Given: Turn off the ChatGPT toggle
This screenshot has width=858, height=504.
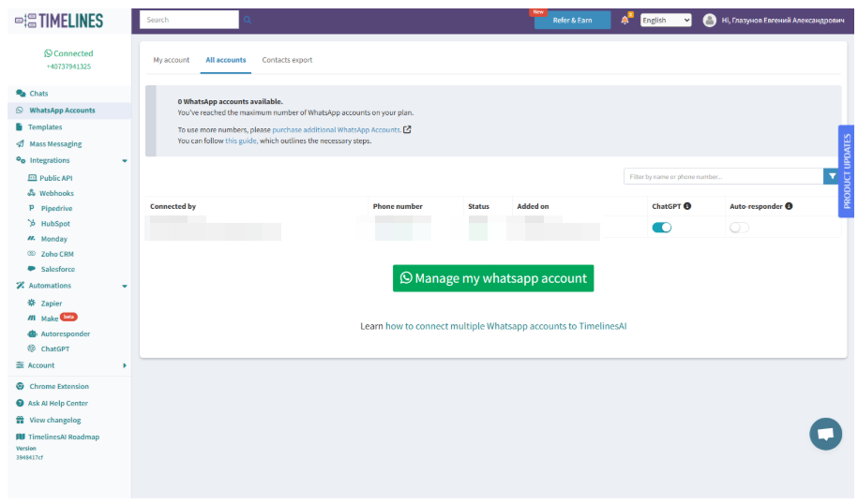Looking at the screenshot, I should click(662, 228).
